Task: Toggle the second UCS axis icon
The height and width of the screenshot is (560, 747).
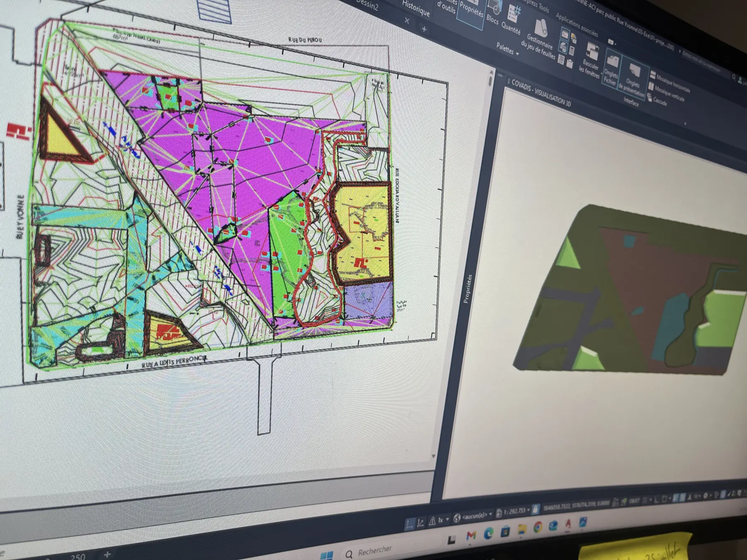Action: coord(421,523)
